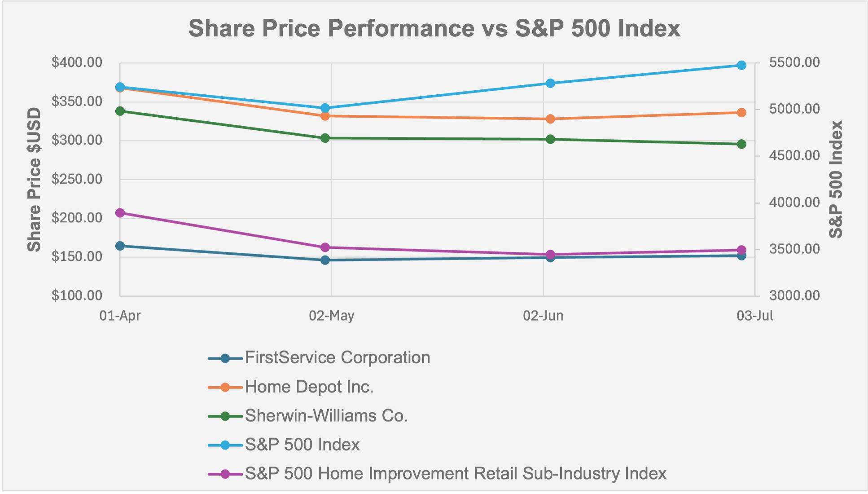
Task: Select the Home Depot Inc. legend entry
Action: [x=309, y=387]
